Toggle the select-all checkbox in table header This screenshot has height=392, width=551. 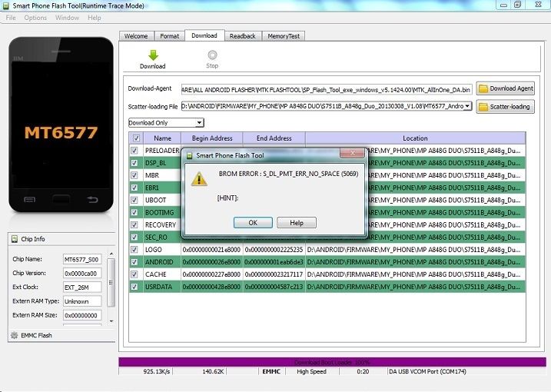pos(136,138)
